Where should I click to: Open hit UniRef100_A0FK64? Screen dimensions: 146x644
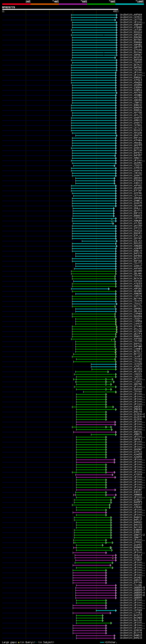pyautogui.click(x=131, y=15)
